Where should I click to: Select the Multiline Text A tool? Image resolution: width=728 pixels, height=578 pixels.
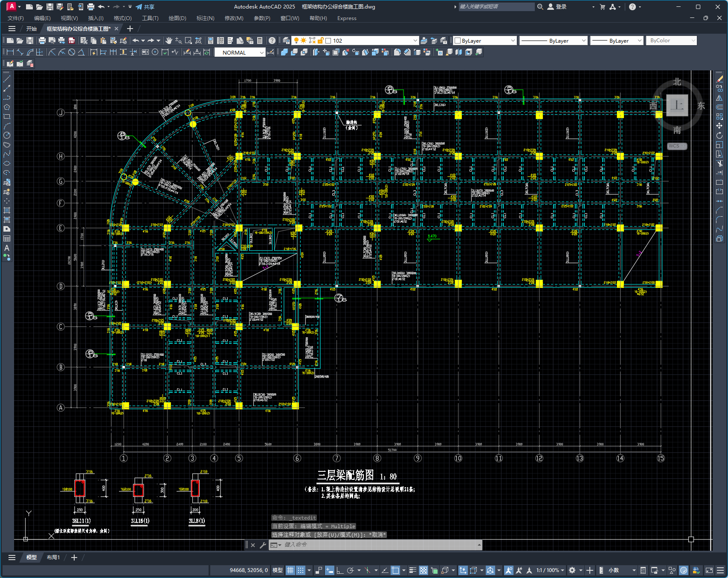coord(7,248)
